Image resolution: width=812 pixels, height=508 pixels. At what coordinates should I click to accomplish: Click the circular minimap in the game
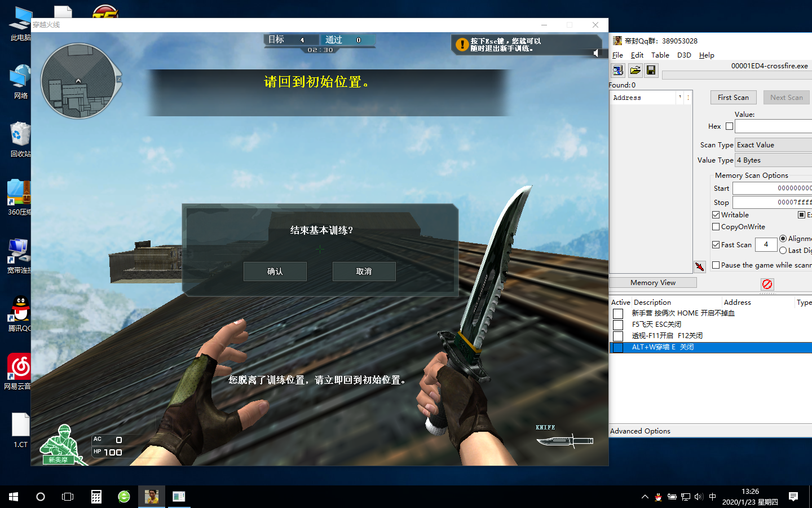tap(79, 81)
